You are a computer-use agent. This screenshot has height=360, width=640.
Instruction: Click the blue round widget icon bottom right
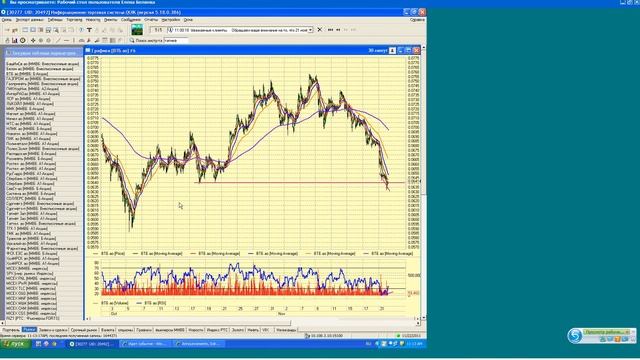pyautogui.click(x=575, y=336)
